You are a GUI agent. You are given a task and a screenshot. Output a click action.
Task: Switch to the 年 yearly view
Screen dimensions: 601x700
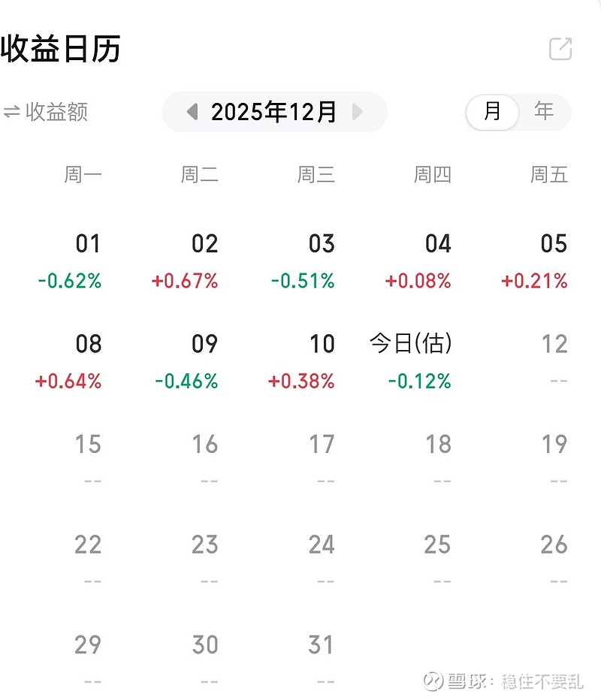pyautogui.click(x=544, y=112)
